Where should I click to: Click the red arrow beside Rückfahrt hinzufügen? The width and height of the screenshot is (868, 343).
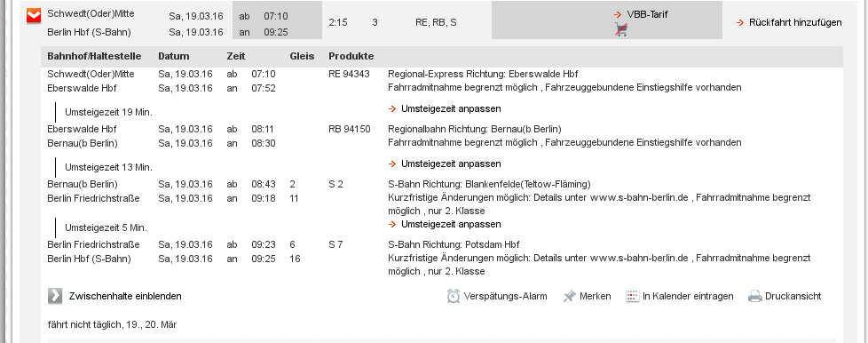tap(740, 23)
